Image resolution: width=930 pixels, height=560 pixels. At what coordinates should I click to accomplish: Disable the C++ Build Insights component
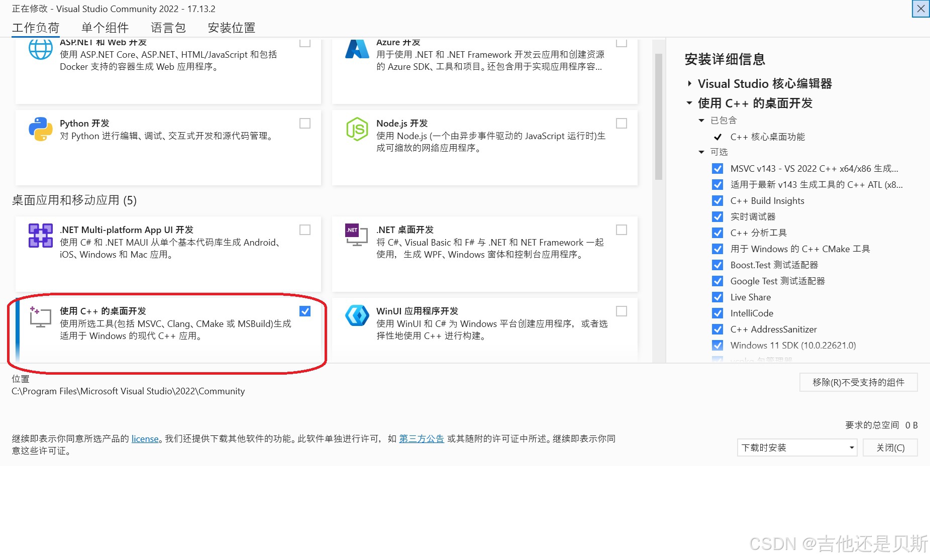tap(717, 200)
